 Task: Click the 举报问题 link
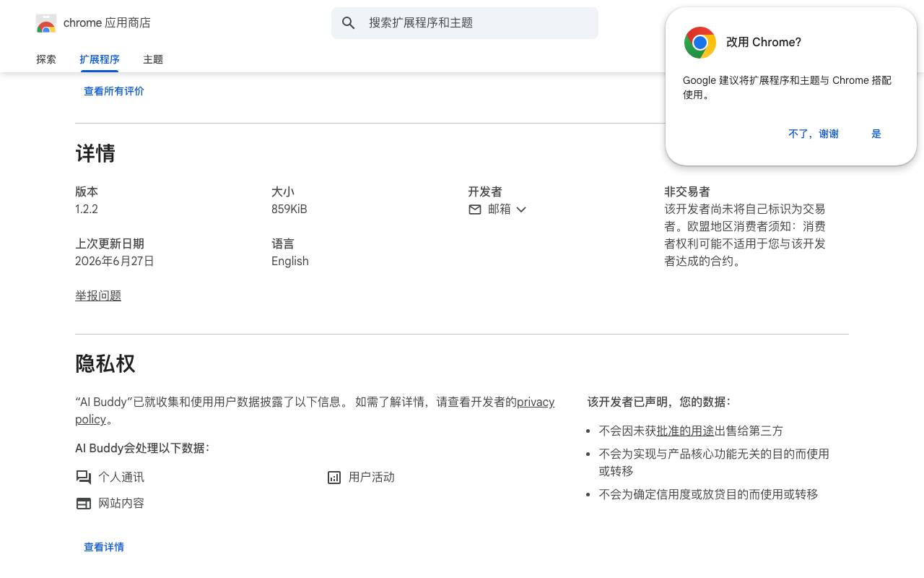click(98, 296)
